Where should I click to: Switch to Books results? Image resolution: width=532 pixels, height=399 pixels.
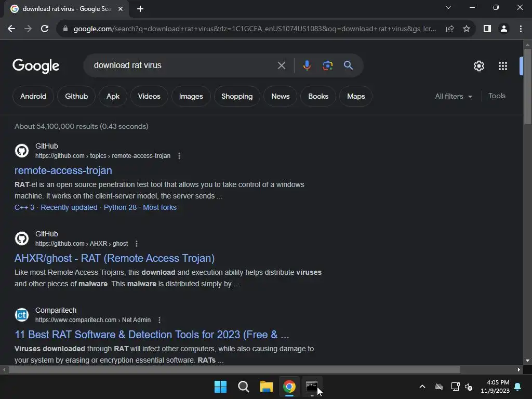[x=318, y=96]
